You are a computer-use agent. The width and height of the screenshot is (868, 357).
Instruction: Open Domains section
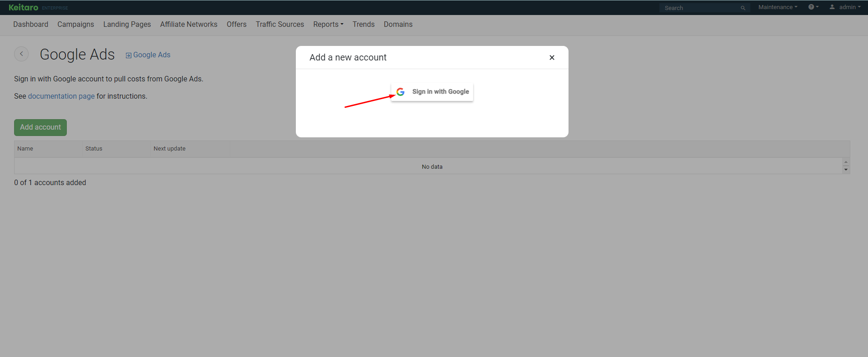398,25
